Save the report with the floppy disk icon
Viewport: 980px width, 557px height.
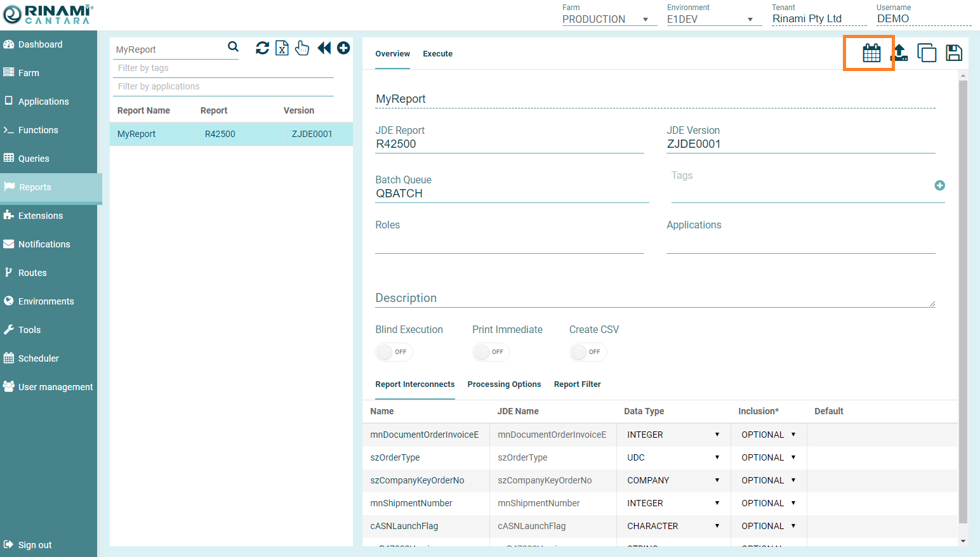(x=953, y=53)
